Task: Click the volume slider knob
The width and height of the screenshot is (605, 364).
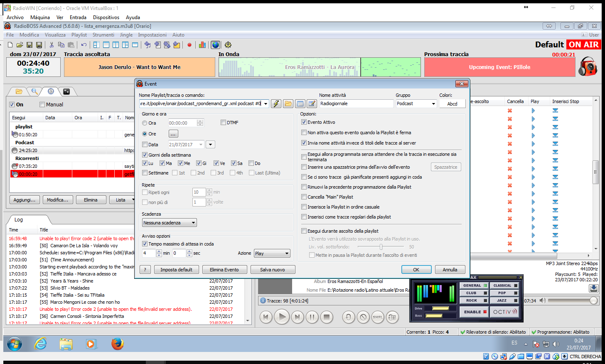Action: pos(594,300)
